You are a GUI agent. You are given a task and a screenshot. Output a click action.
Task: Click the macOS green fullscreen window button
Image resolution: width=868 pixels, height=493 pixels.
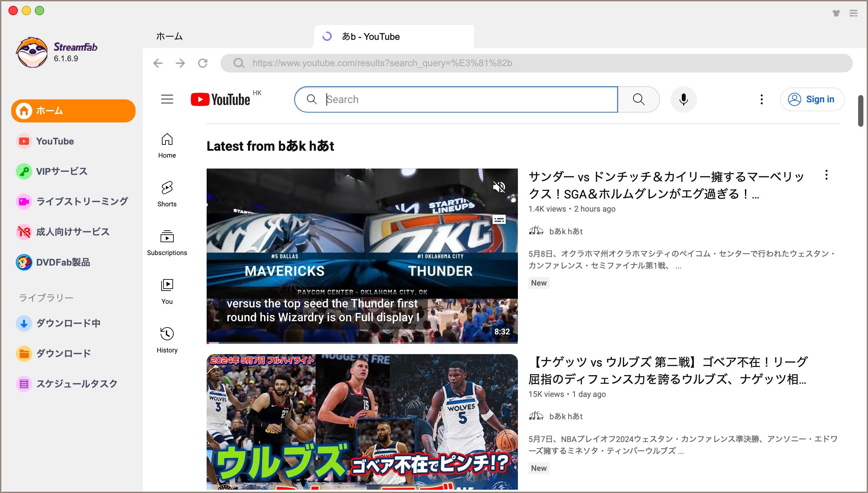39,11
